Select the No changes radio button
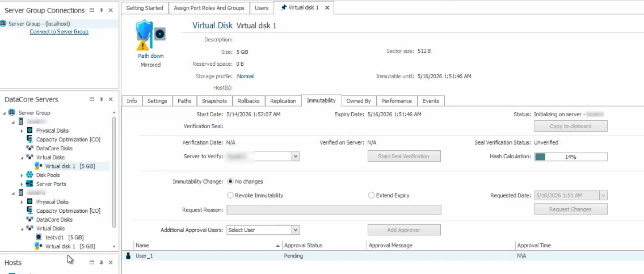Image resolution: width=644 pixels, height=274 pixels. [x=230, y=182]
